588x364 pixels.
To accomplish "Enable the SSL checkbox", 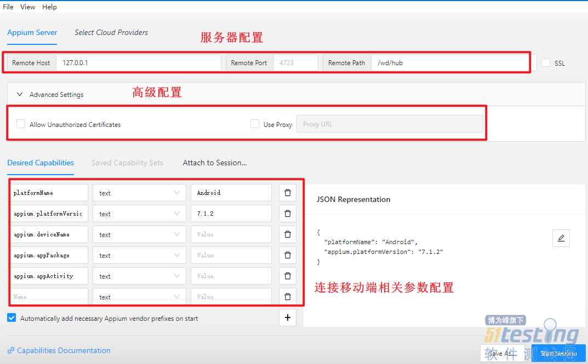I will tap(546, 63).
